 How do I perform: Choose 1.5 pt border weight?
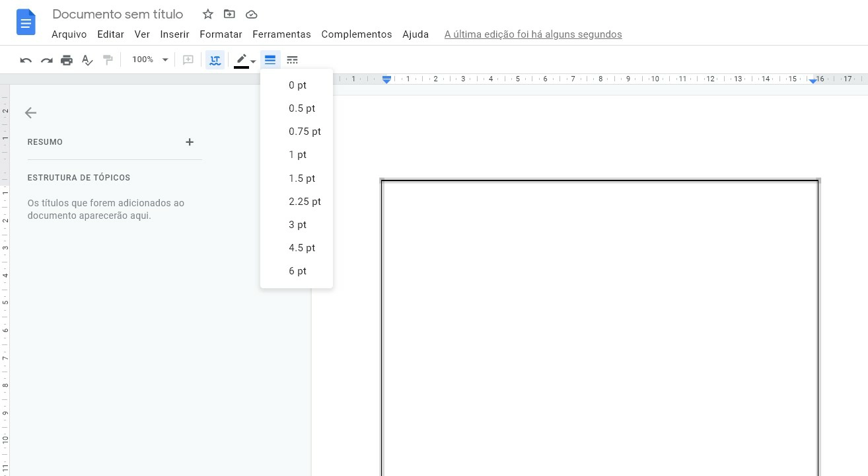(x=297, y=178)
